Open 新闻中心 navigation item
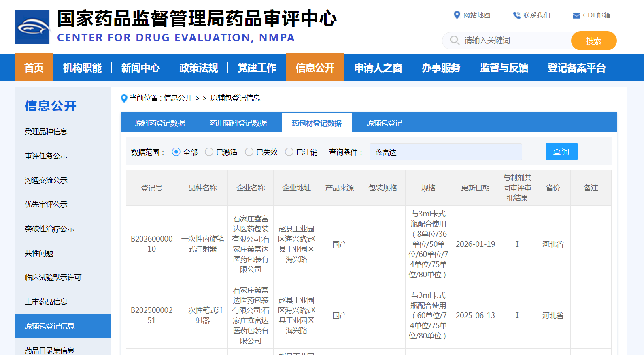 [x=140, y=68]
